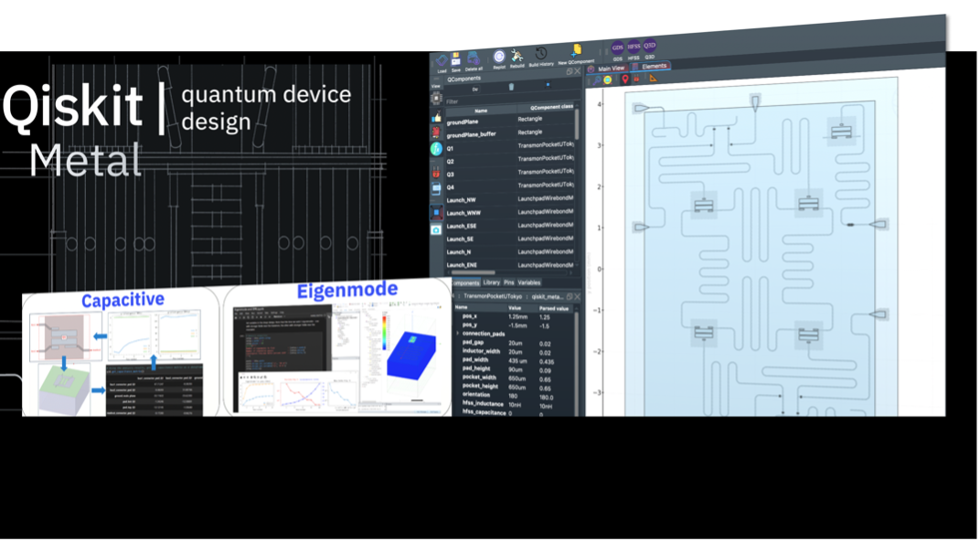Select the Launch_WNW row
The image size is (980, 541).
coord(509,212)
